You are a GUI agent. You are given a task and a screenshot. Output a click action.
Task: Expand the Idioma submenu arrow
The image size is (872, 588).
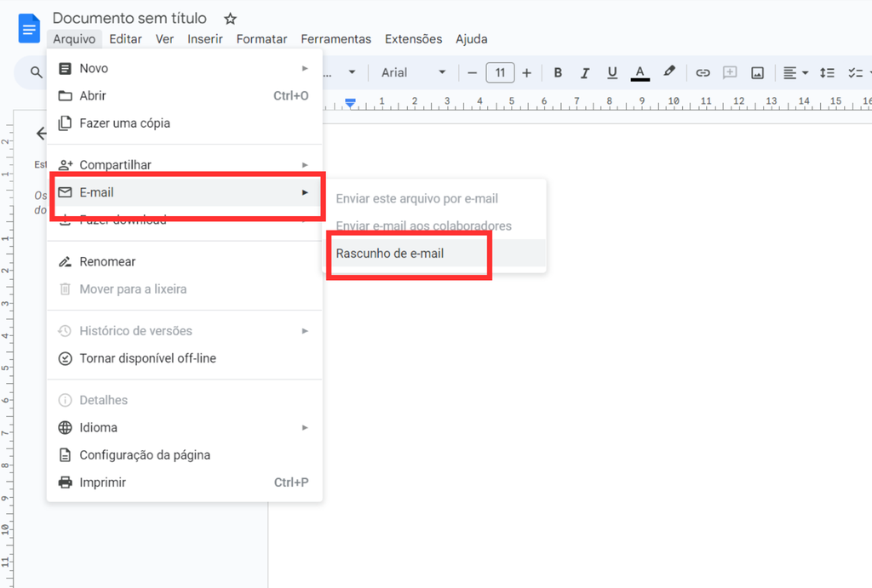[305, 427]
